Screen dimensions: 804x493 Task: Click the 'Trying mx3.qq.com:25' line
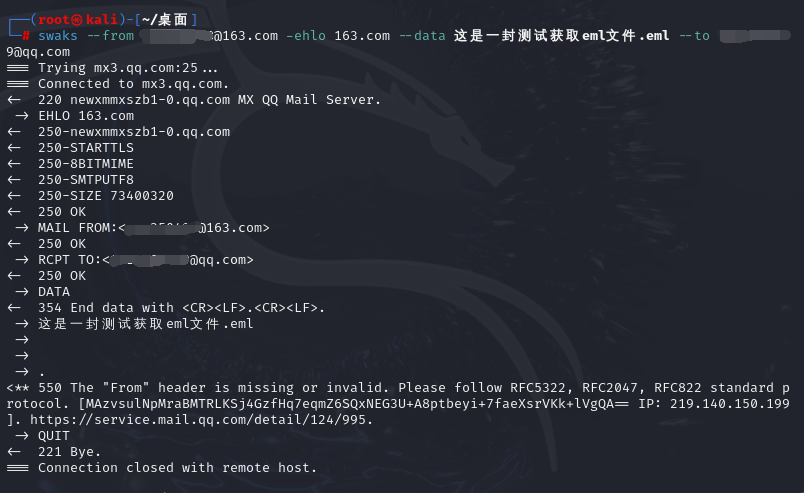(128, 68)
